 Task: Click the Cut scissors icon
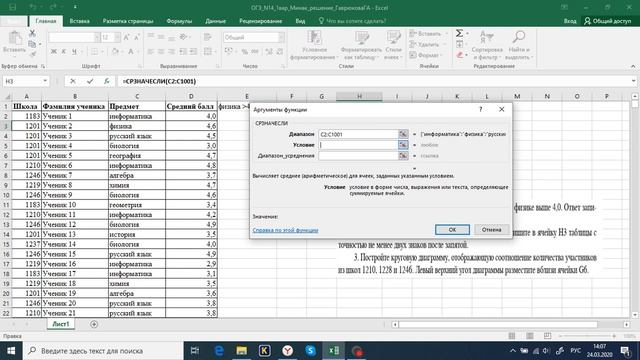point(32,33)
